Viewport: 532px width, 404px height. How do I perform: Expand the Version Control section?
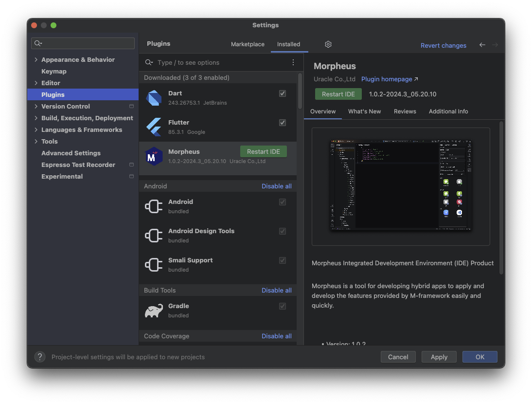tap(36, 106)
